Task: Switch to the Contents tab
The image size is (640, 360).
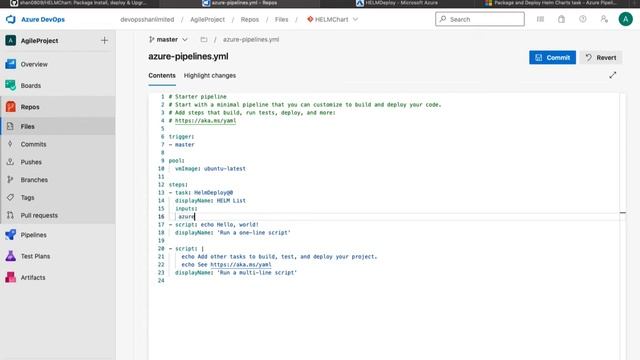Action: point(162,76)
